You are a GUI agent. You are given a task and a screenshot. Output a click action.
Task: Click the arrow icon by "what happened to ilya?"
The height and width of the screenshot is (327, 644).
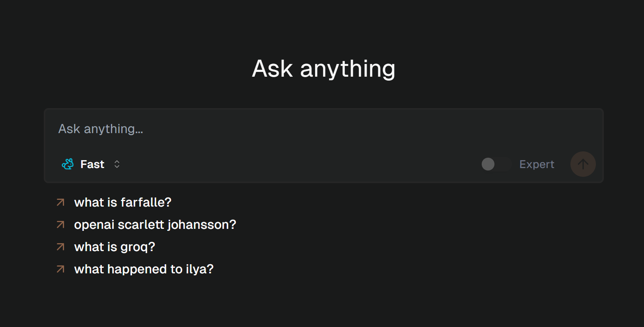(60, 269)
